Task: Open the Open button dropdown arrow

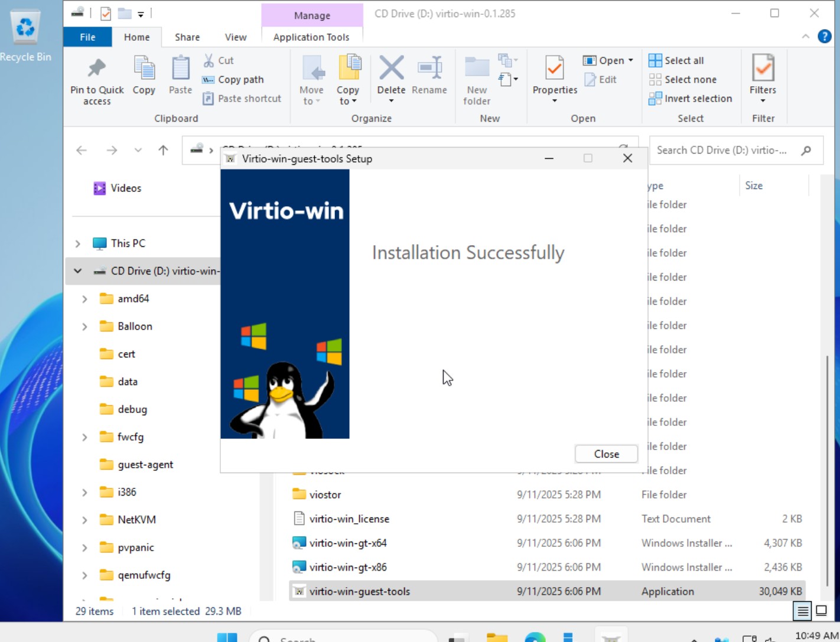Action: coord(631,60)
